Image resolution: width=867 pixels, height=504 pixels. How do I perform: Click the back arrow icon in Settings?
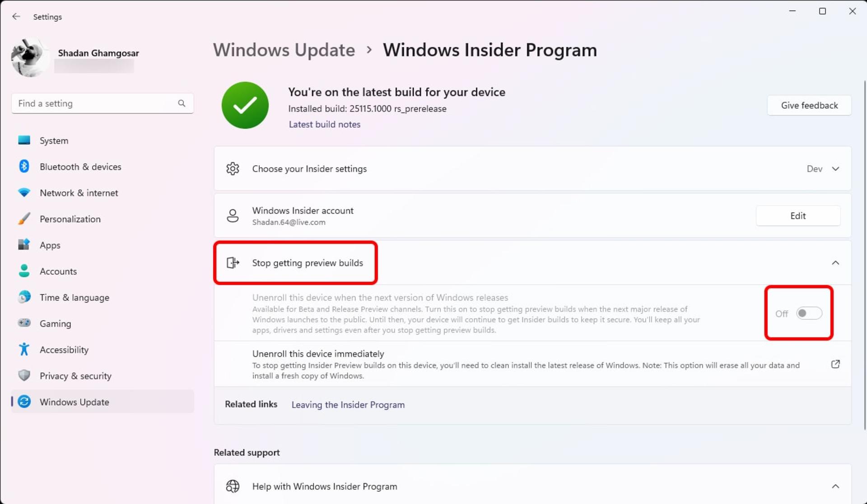(x=16, y=17)
